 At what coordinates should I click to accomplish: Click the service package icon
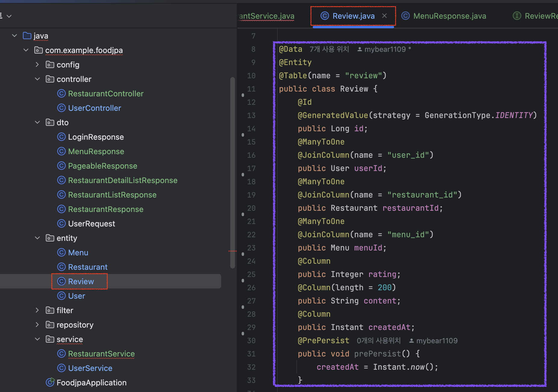point(50,339)
